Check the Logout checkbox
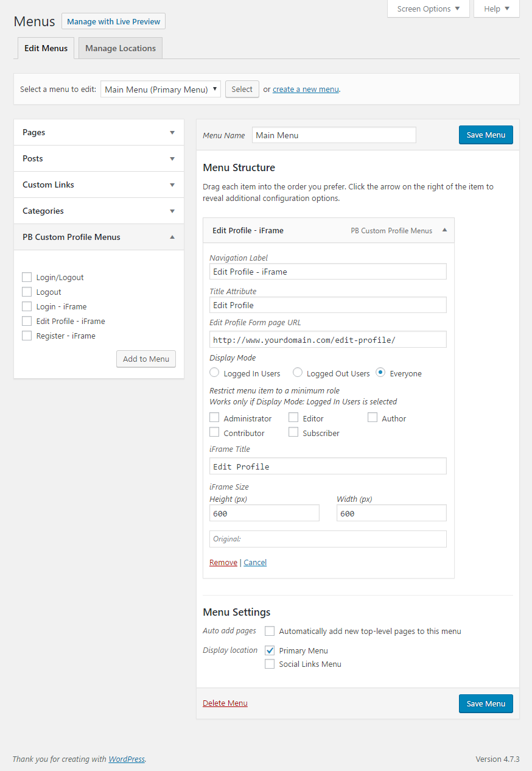Screen dimensions: 532x771 [27, 292]
